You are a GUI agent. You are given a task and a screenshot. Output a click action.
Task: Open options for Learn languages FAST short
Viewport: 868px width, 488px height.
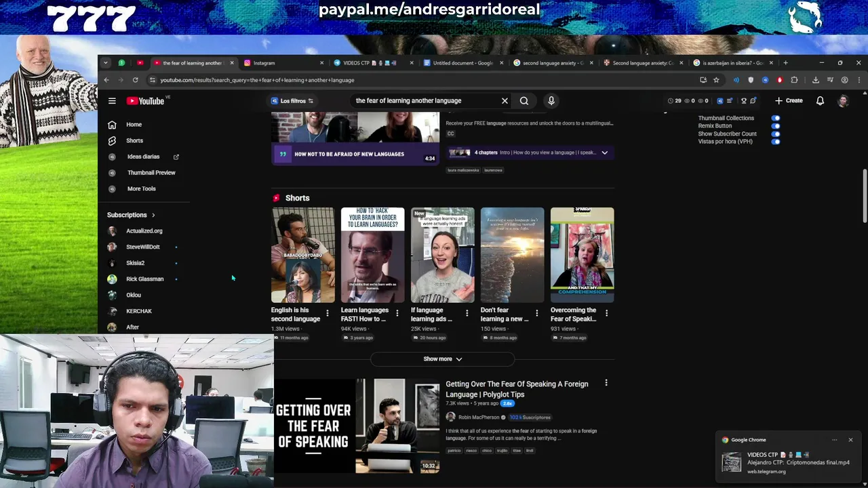coord(397,313)
